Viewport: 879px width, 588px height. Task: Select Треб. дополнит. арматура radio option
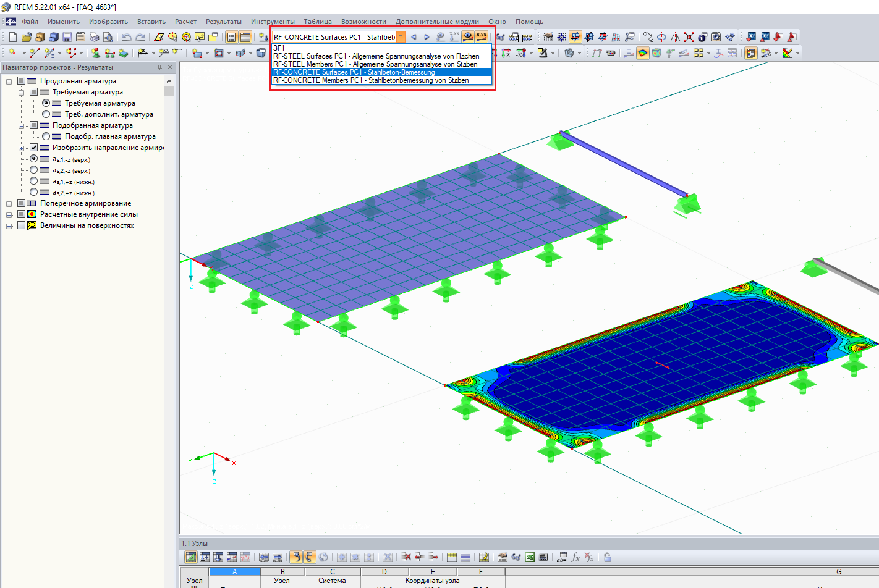46,114
